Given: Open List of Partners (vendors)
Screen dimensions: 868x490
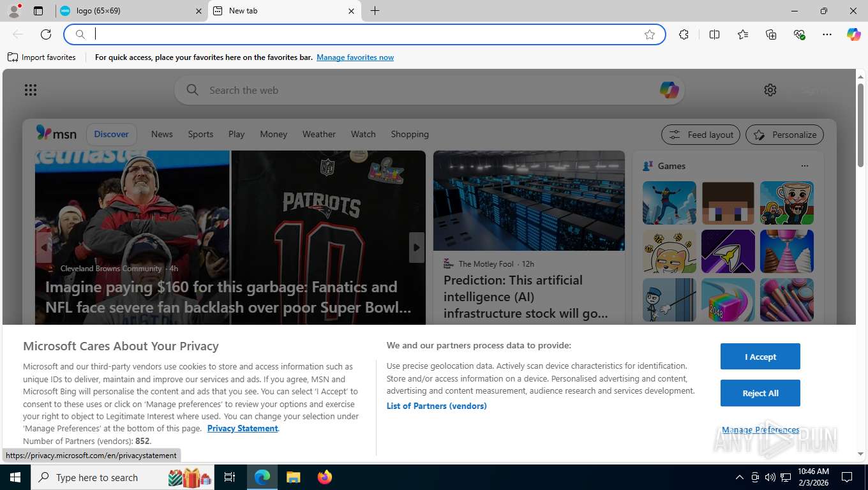Looking at the screenshot, I should click(437, 406).
